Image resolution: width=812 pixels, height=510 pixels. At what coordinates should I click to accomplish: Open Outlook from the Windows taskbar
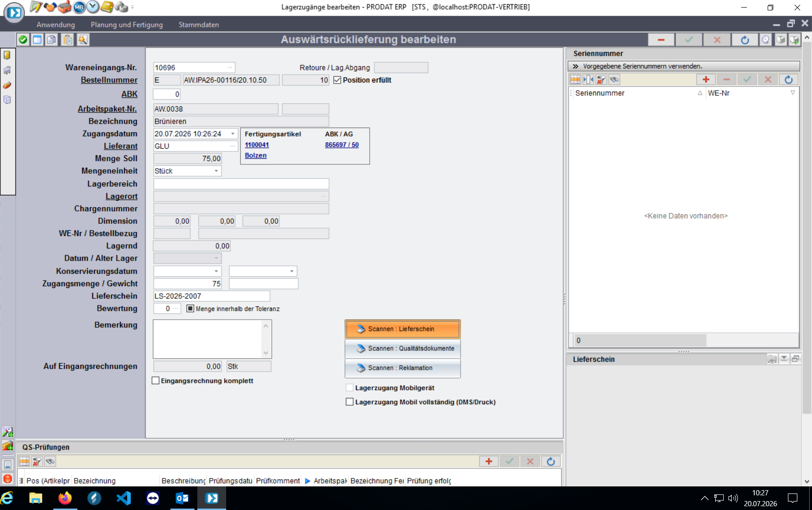[182, 498]
